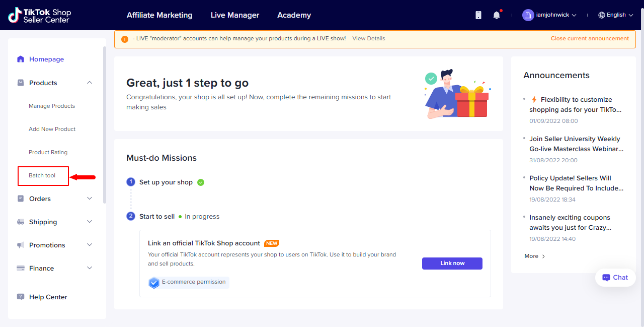Select Batch tool in sidebar
The height and width of the screenshot is (327, 644).
42,175
